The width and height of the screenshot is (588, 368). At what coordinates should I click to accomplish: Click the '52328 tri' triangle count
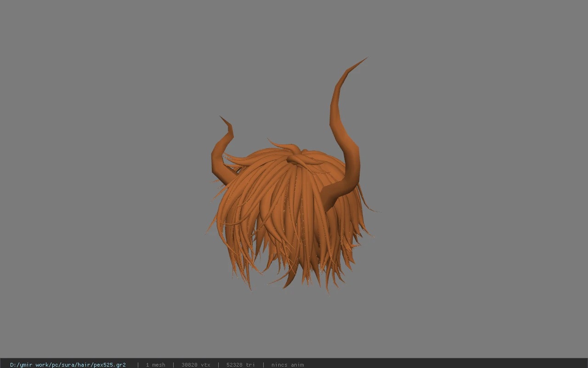coord(241,365)
